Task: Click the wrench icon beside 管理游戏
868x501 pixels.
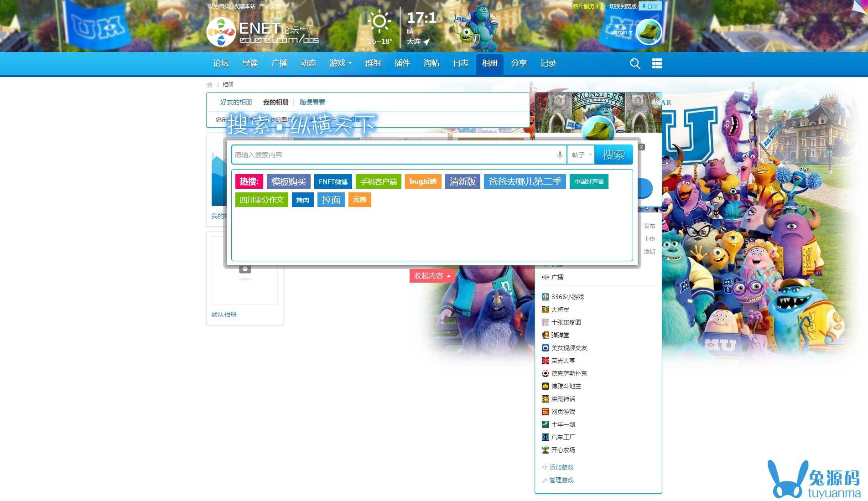Action: (x=544, y=480)
